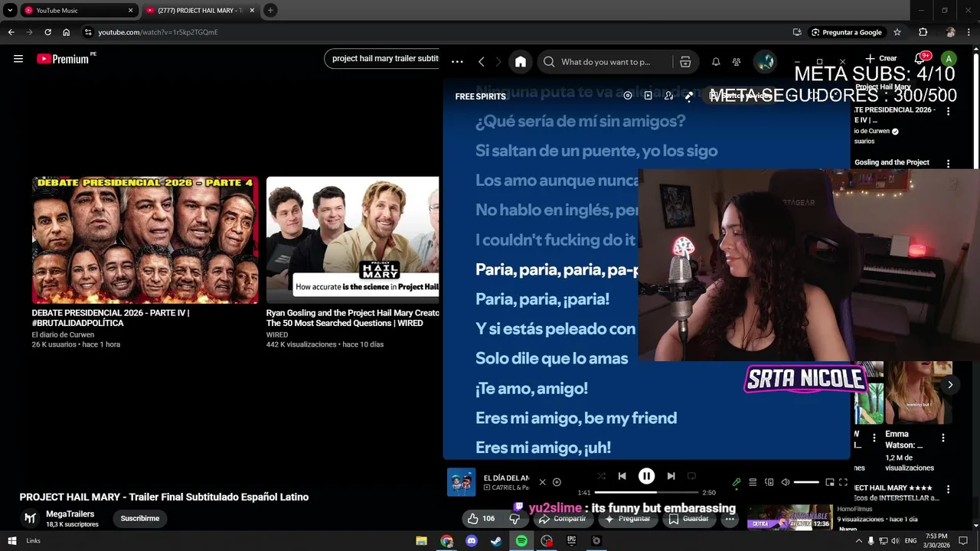Click Preguntar ask button
980x551 pixels.
click(x=628, y=519)
